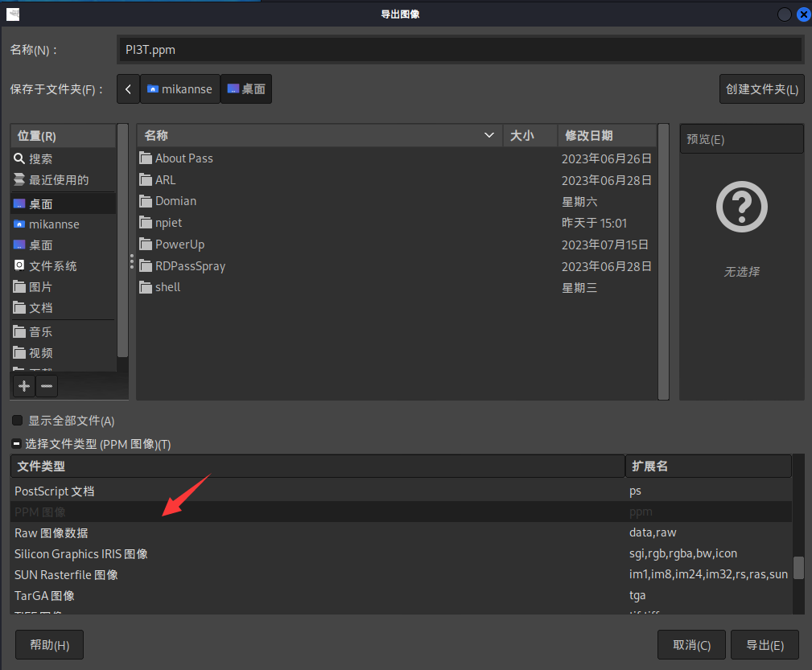Open the RDPassSpray folder
Viewport: 812px width, 670px height.
pyautogui.click(x=190, y=266)
